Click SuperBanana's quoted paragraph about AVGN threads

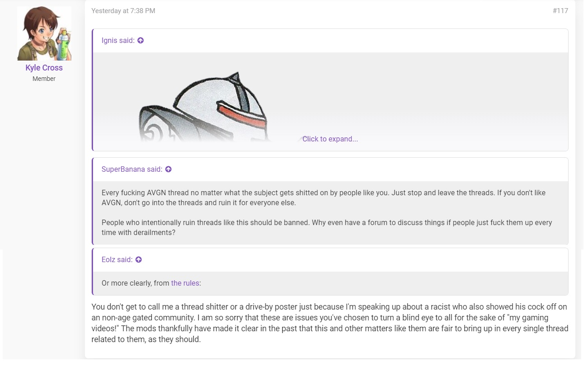[x=323, y=198]
